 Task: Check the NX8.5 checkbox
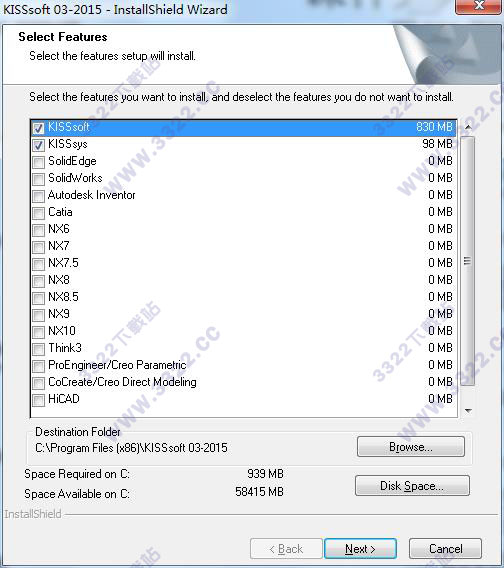point(38,298)
